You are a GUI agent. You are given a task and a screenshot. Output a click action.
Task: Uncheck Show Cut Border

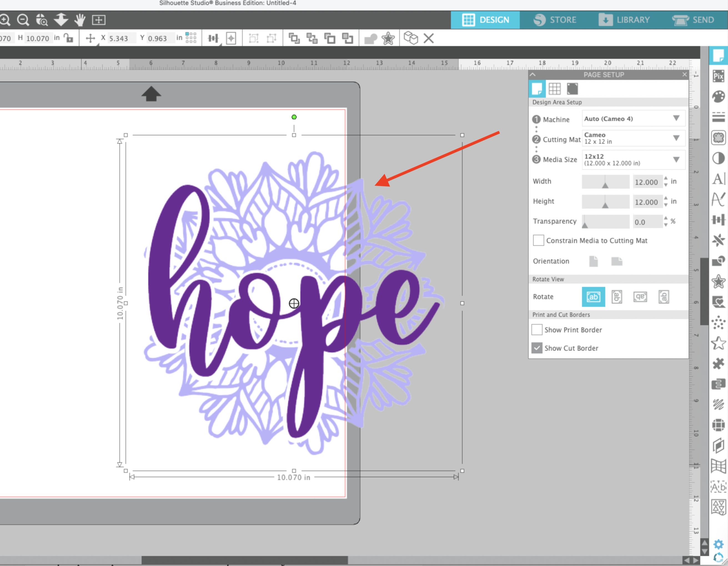537,348
